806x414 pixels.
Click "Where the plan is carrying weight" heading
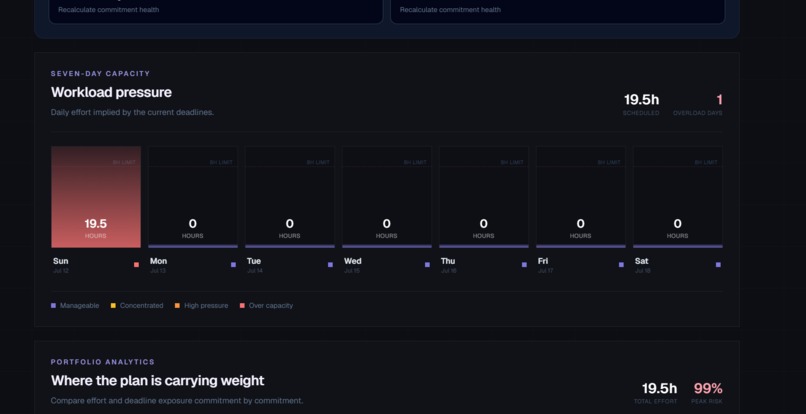coord(157,381)
